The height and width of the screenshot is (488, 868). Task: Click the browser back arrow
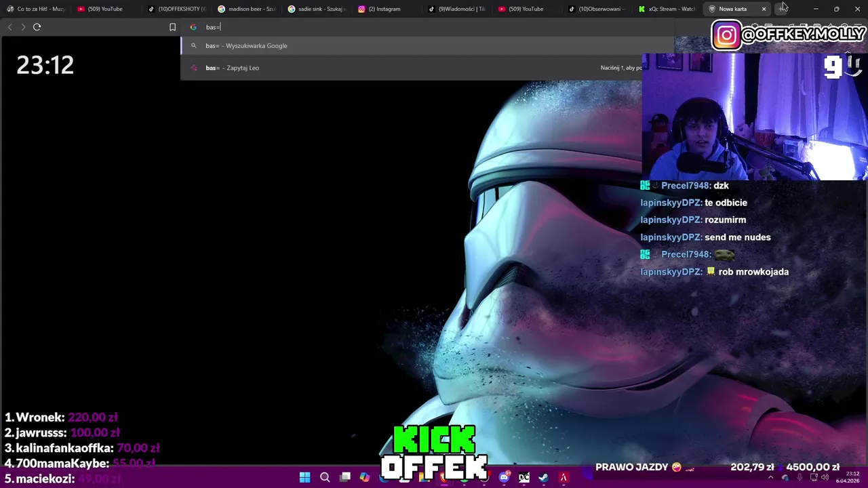[x=9, y=27]
